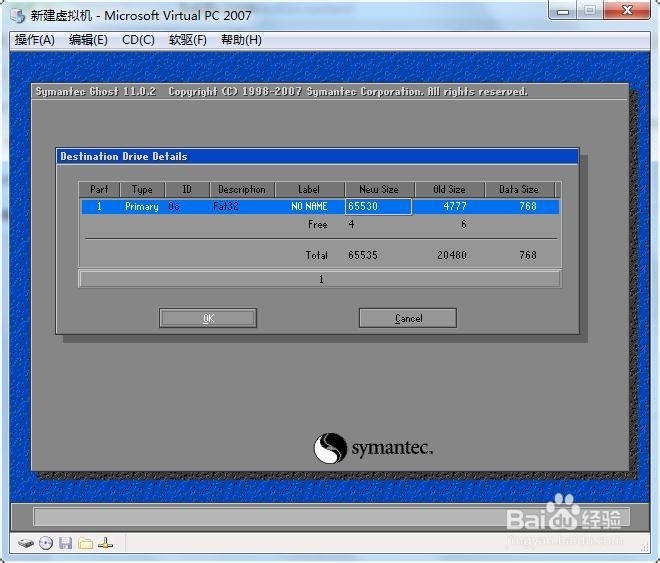Image resolution: width=660 pixels, height=563 pixels.
Task: Open the 帮助(H) menu
Action: tap(241, 40)
